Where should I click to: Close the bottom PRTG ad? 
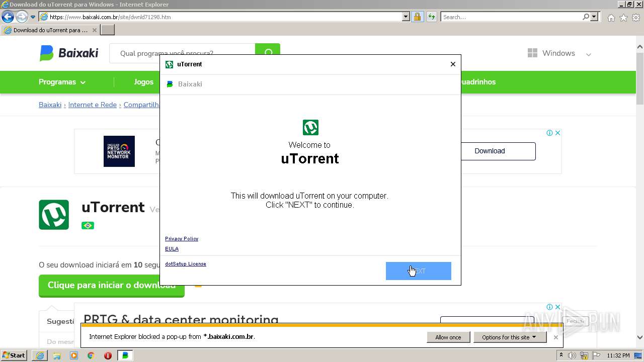[557, 307]
